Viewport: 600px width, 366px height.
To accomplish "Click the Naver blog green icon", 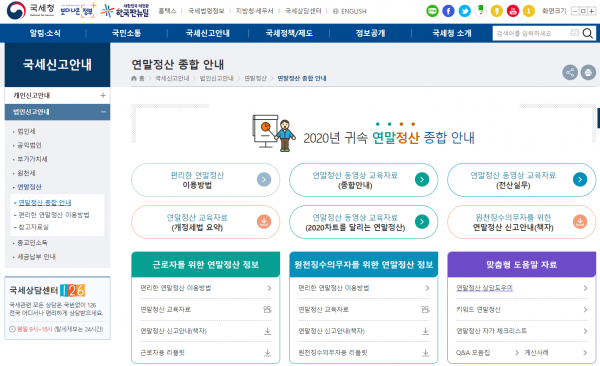I will [x=432, y=11].
